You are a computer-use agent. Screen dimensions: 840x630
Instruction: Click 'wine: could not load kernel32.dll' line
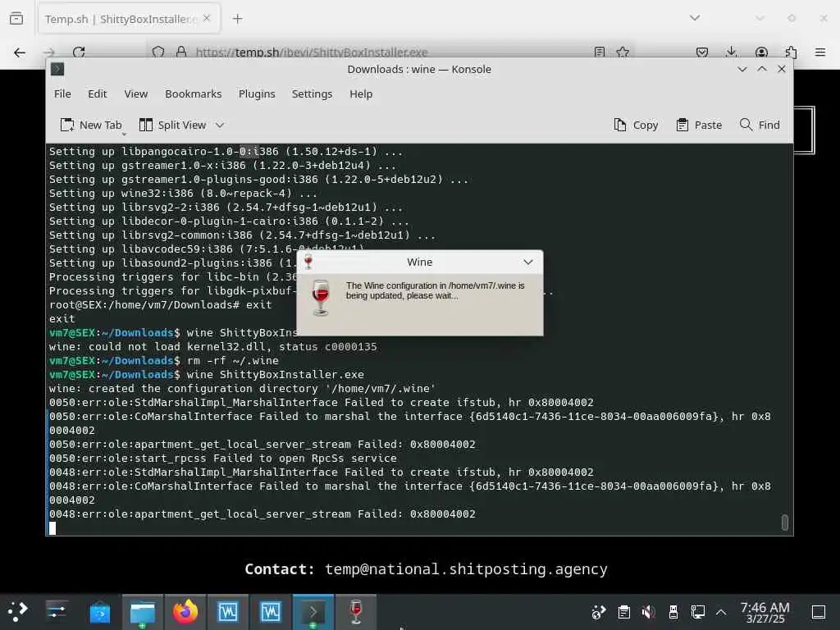212,347
